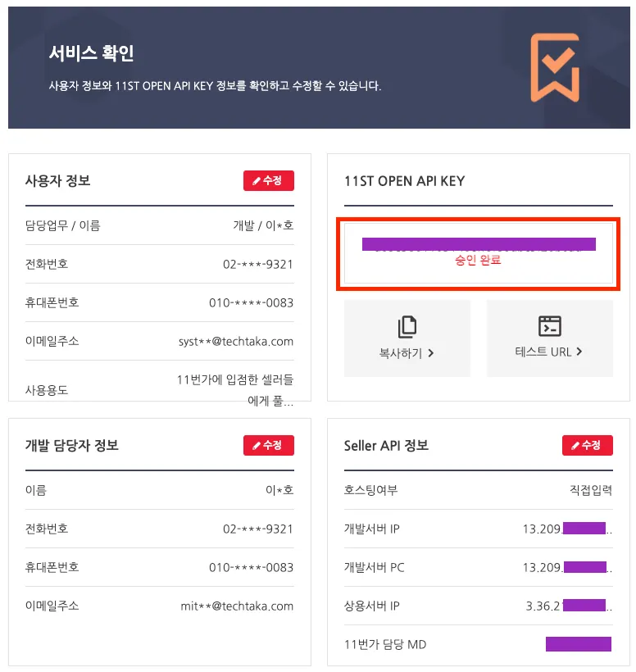Click the 11번가 담당 MD value

[x=578, y=644]
